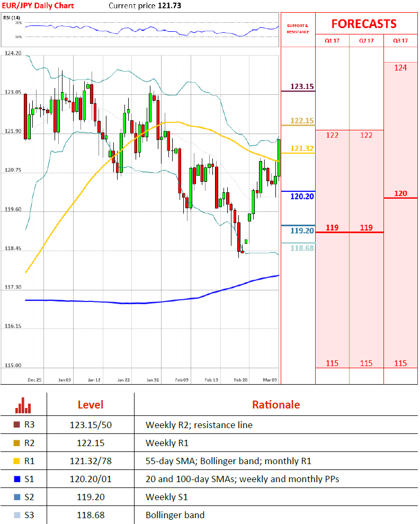Click the RSI 30% threshold label
The width and height of the screenshot is (420, 524).
click(x=19, y=37)
